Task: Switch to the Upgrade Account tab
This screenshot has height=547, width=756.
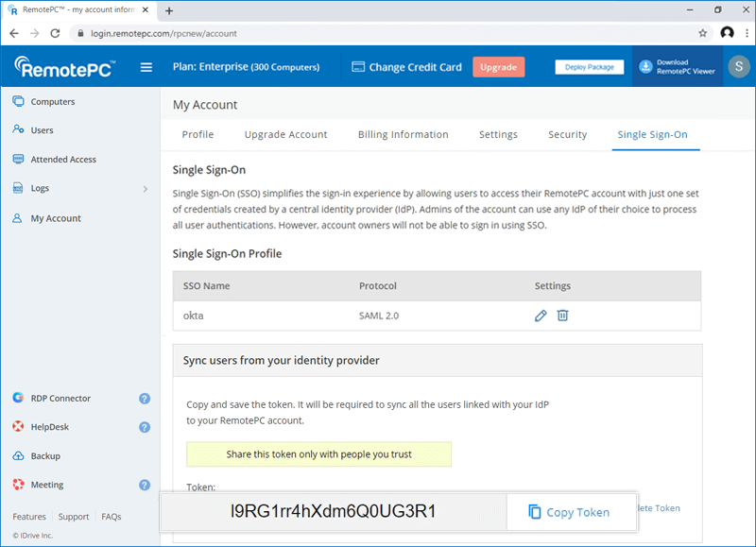Action: 286,134
